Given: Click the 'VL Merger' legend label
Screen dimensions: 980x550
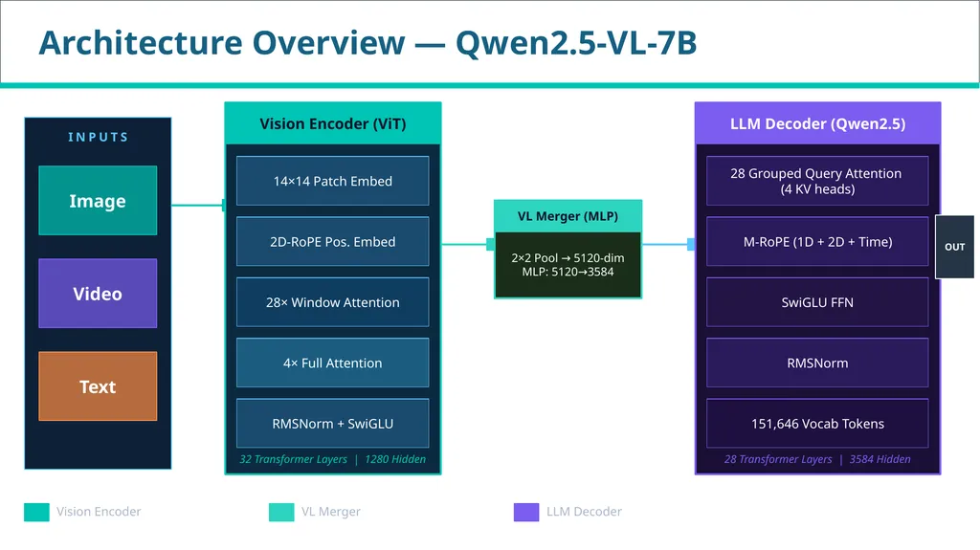Looking at the screenshot, I should pyautogui.click(x=330, y=511).
